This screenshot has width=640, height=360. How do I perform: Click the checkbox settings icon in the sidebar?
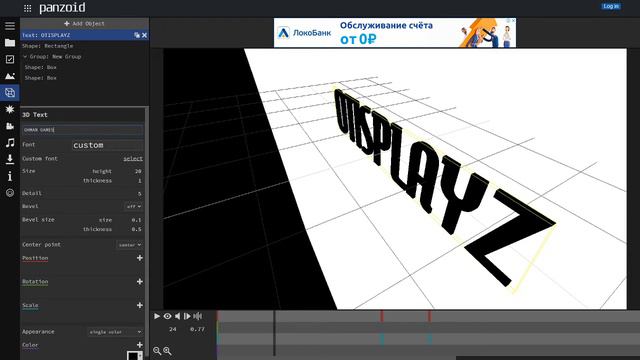[10, 59]
